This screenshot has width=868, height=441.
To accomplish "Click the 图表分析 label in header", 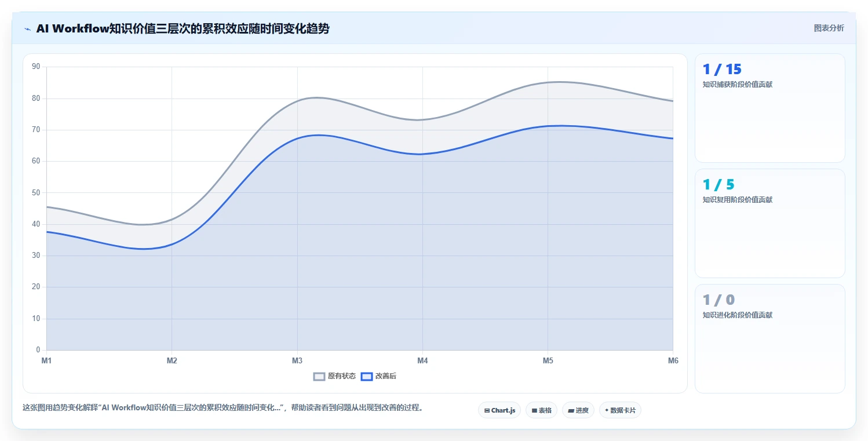I will (x=829, y=28).
